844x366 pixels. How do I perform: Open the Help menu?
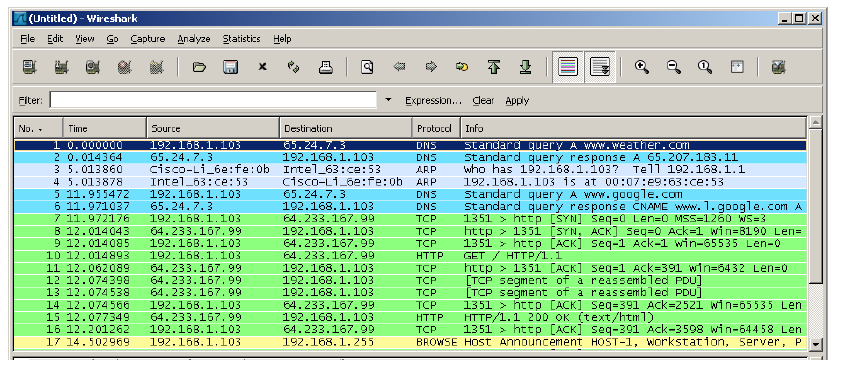click(x=282, y=39)
